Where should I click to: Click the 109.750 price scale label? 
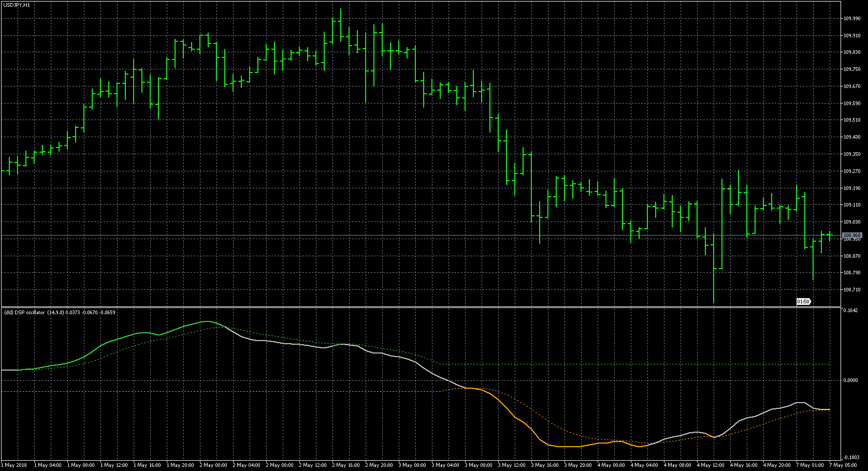pyautogui.click(x=851, y=69)
